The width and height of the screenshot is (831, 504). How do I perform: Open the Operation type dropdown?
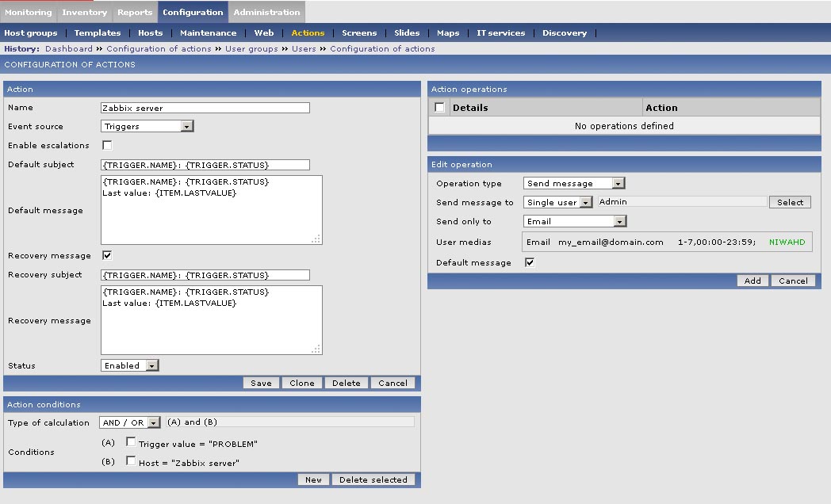575,183
